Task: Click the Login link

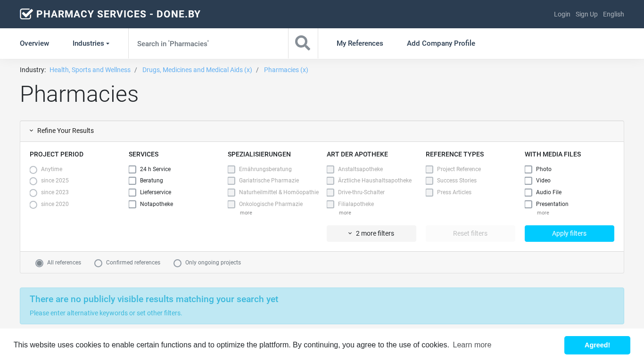Action: (x=562, y=14)
